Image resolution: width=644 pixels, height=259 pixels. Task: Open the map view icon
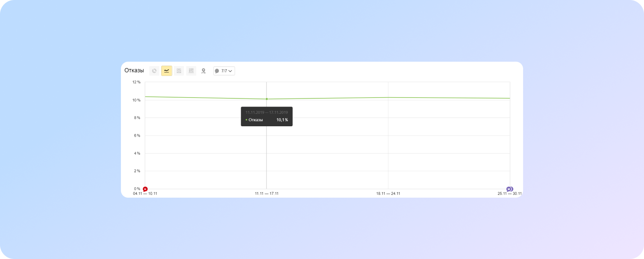[203, 71]
